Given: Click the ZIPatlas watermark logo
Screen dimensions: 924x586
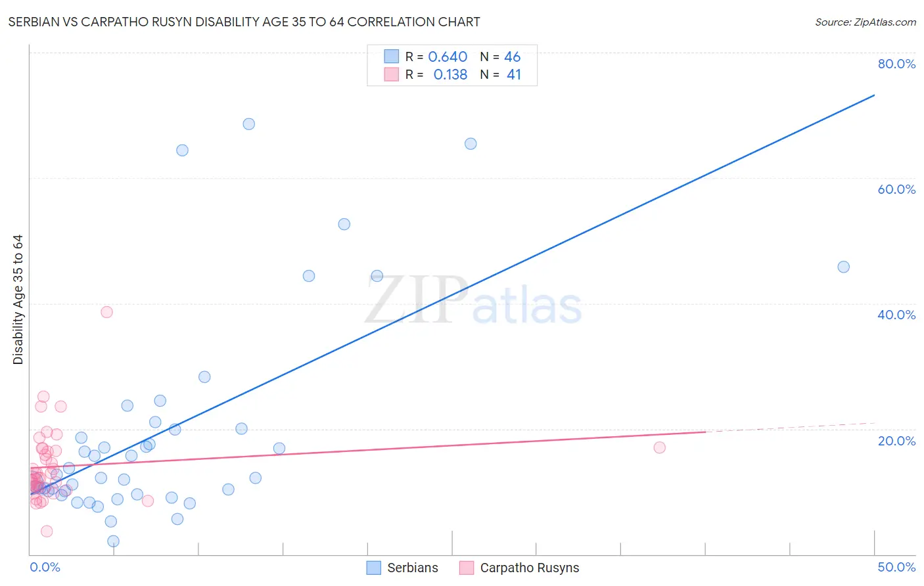Looking at the screenshot, I should [473, 300].
